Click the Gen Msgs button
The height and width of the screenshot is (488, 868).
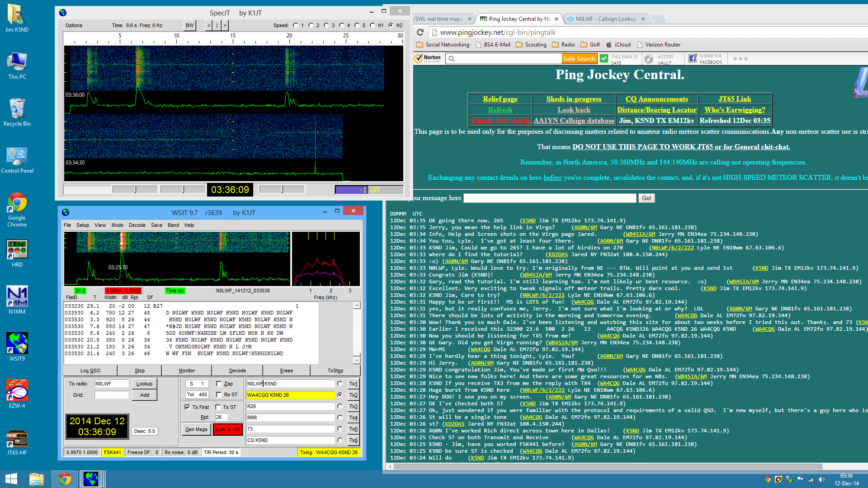[196, 429]
